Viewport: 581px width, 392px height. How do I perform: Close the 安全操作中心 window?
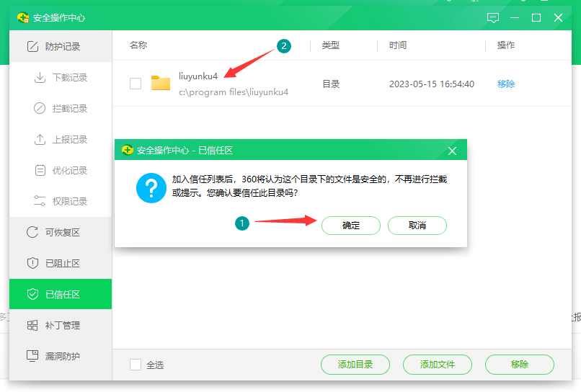559,18
